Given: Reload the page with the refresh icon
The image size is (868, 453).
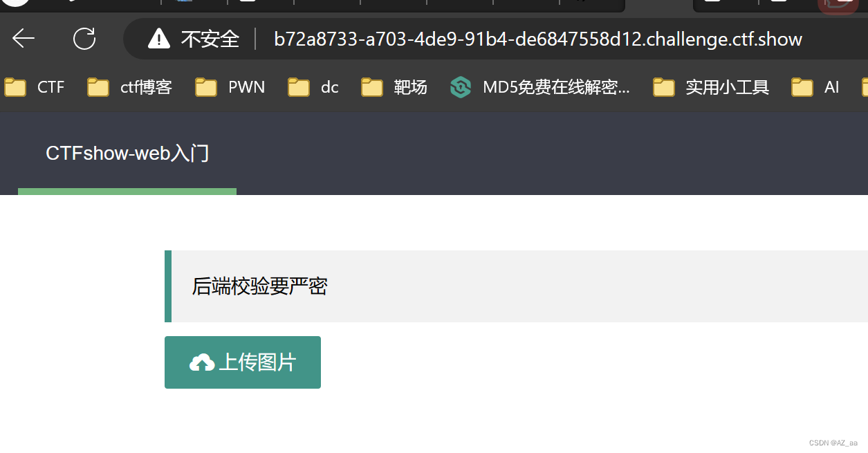Looking at the screenshot, I should click(x=84, y=39).
